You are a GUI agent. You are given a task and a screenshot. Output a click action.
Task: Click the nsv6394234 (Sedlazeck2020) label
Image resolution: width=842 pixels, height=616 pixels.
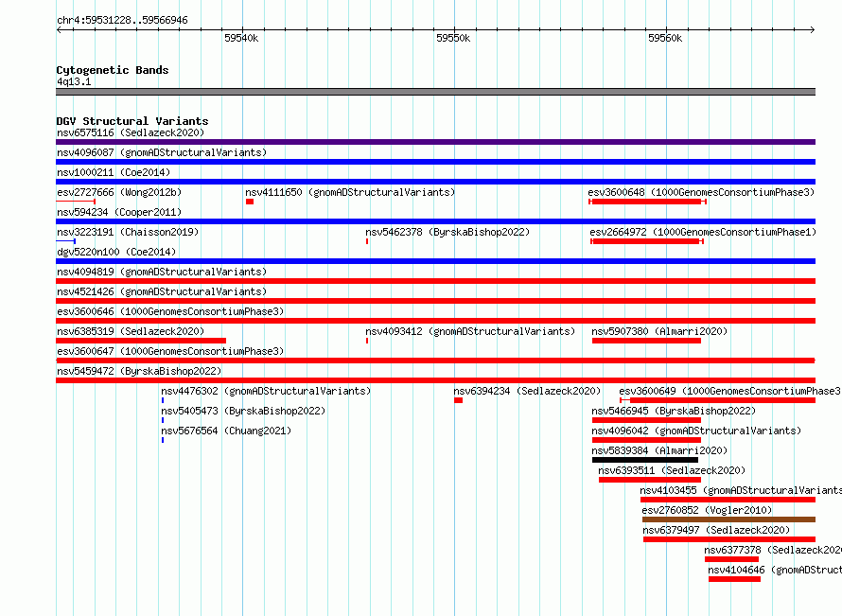tap(527, 391)
